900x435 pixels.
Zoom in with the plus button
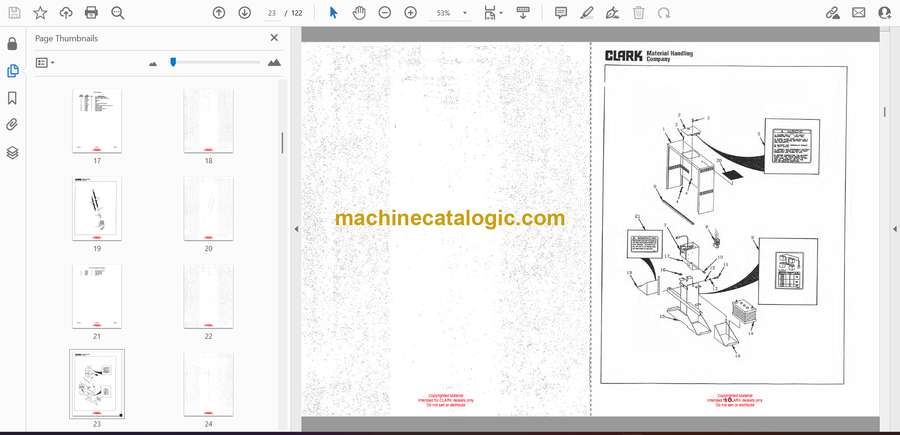[x=410, y=13]
